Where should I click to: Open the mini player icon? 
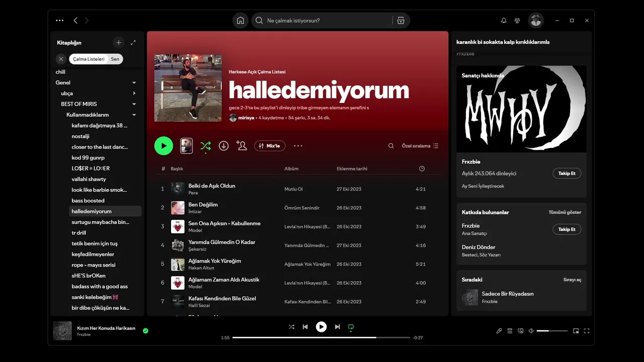tap(576, 331)
